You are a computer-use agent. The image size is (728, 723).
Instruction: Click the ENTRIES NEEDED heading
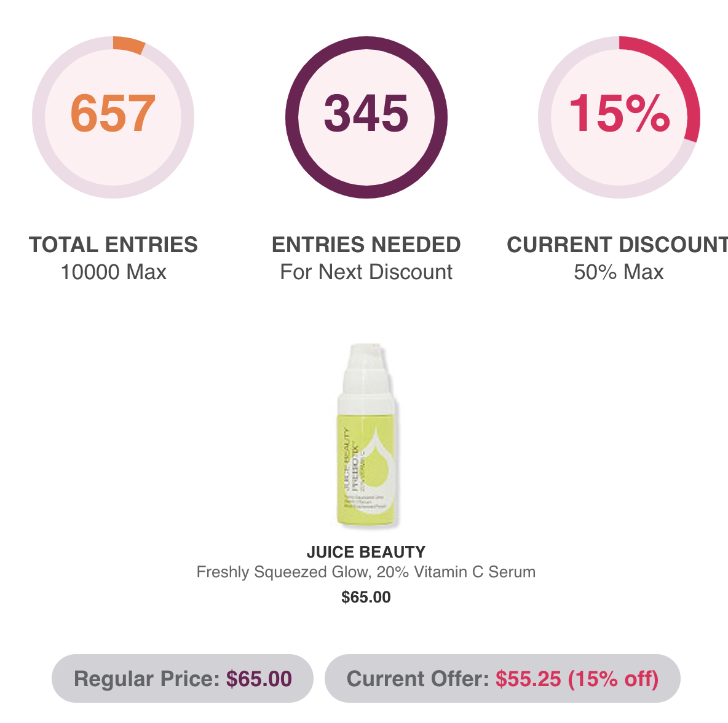click(366, 245)
